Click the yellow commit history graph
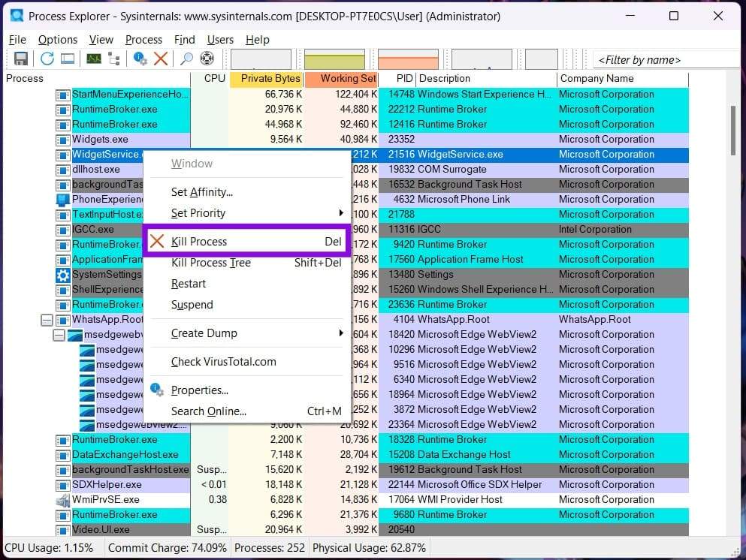 pyautogui.click(x=334, y=59)
